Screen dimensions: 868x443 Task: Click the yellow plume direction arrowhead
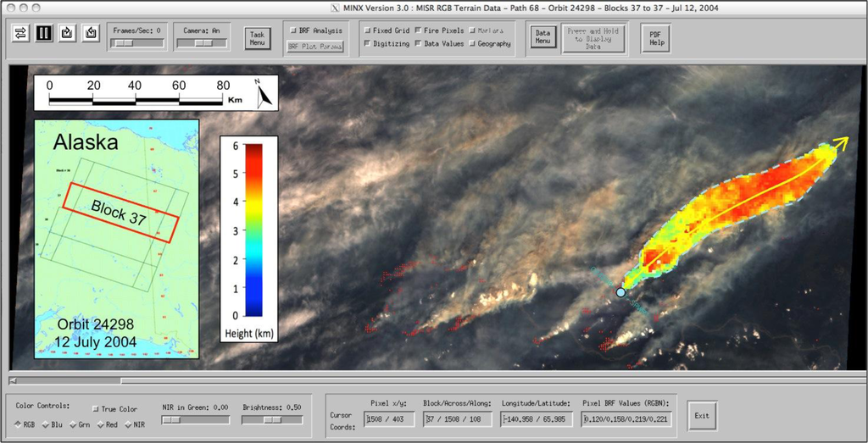point(842,144)
